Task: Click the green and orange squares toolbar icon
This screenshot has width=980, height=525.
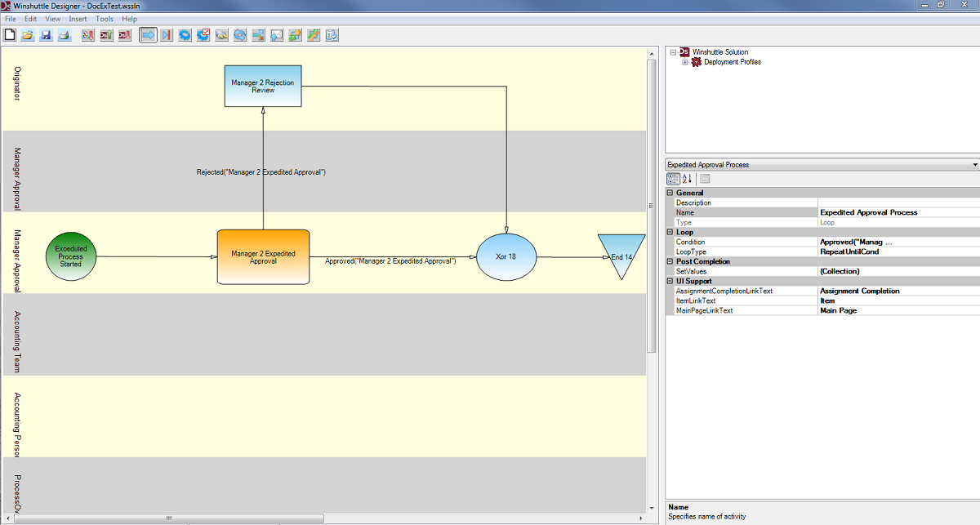Action: coord(295,35)
